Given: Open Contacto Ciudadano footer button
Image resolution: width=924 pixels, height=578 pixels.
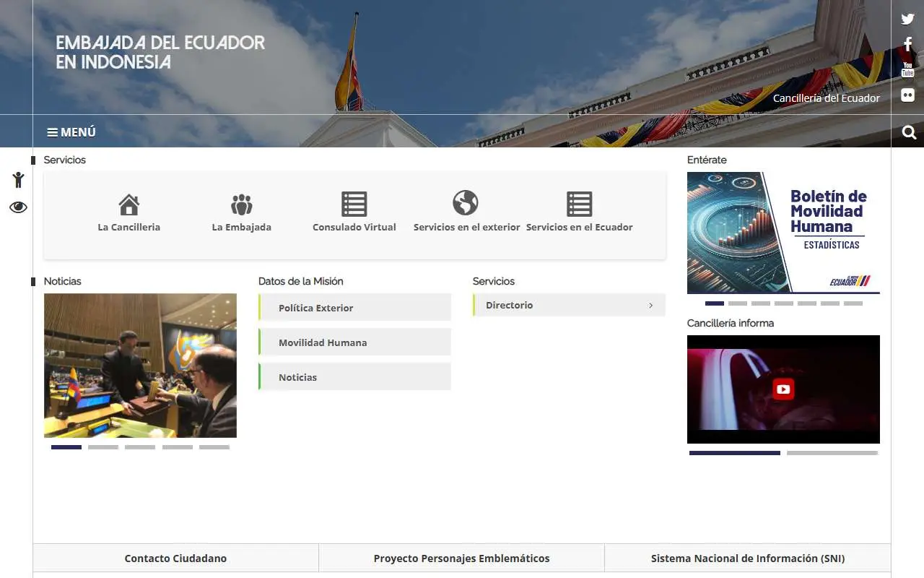Looking at the screenshot, I should [x=175, y=558].
